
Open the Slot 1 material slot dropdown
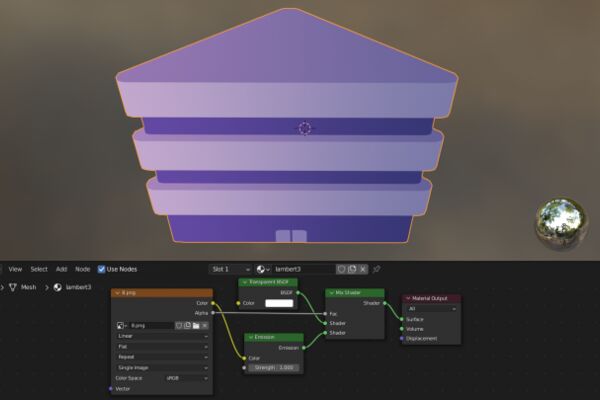[x=230, y=269]
